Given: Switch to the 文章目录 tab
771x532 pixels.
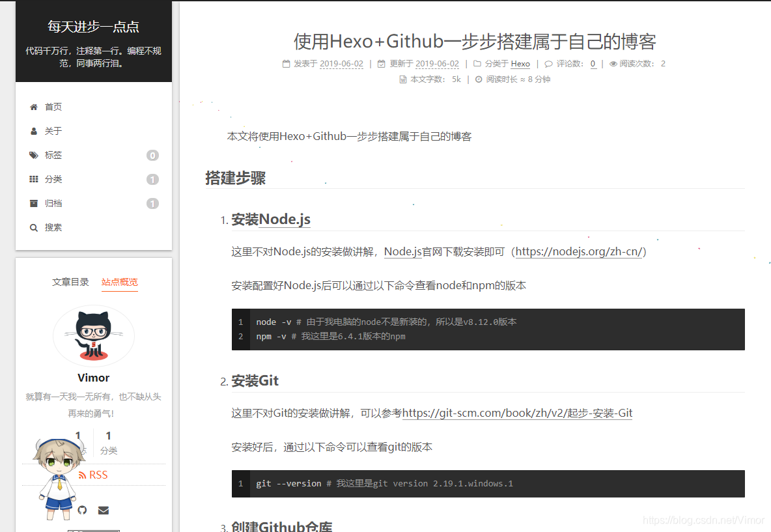Looking at the screenshot, I should pos(71,282).
